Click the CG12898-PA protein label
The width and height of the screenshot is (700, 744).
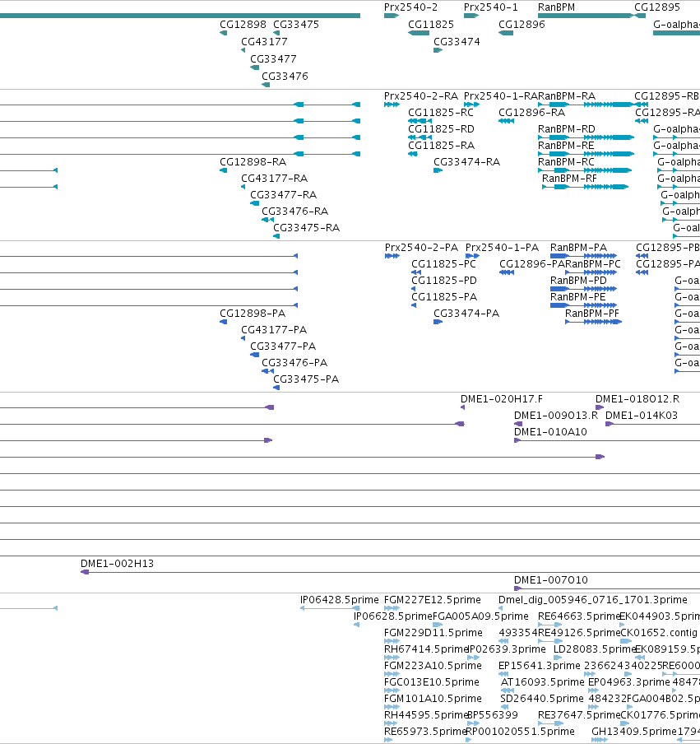click(253, 314)
